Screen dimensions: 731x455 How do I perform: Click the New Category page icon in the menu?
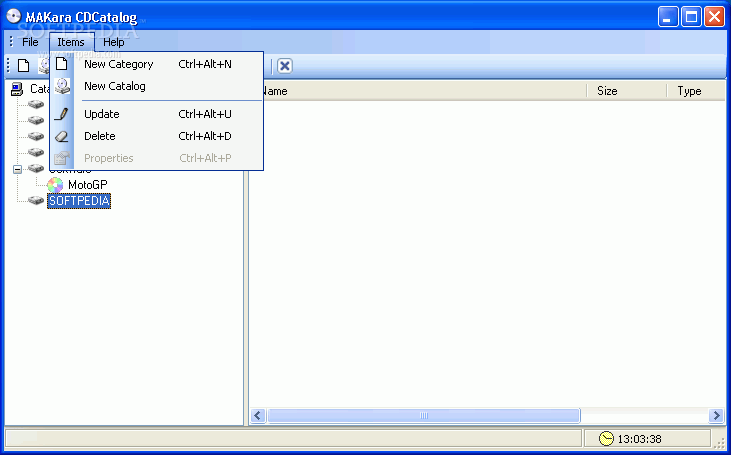point(62,64)
